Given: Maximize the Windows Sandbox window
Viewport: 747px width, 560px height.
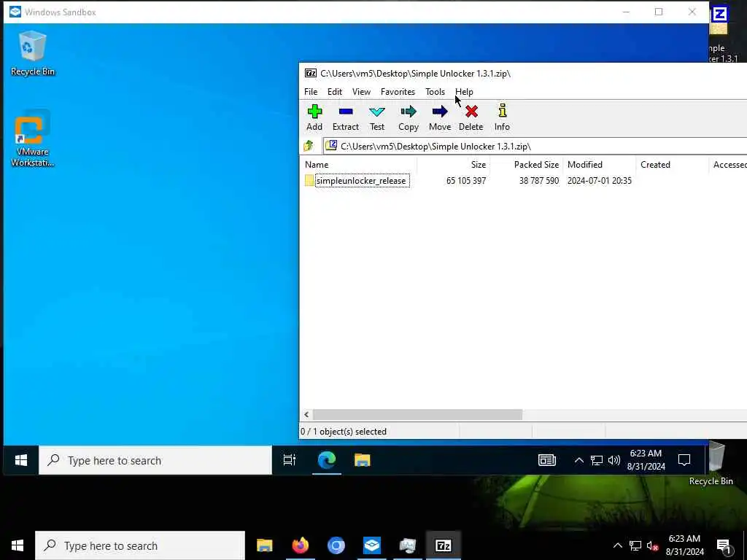Looking at the screenshot, I should pos(659,12).
